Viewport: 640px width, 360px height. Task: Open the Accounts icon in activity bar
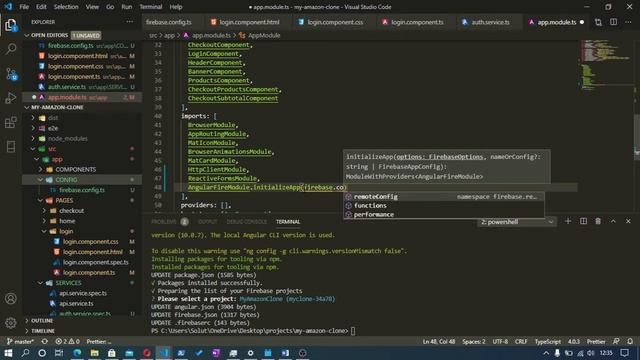[11, 298]
